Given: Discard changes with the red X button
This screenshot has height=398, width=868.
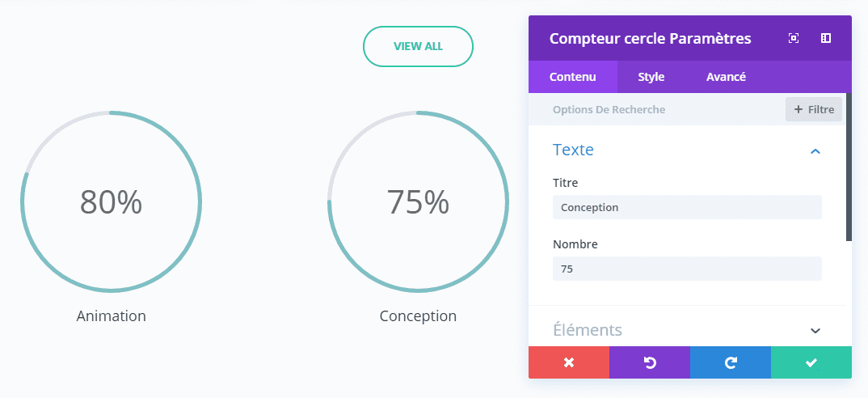Looking at the screenshot, I should pyautogui.click(x=569, y=362).
